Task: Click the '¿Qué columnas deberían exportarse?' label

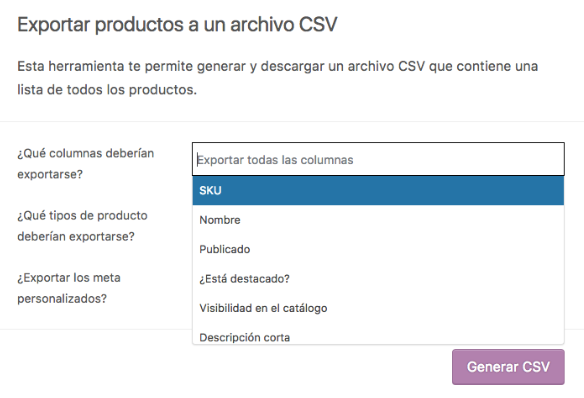Action: click(86, 163)
